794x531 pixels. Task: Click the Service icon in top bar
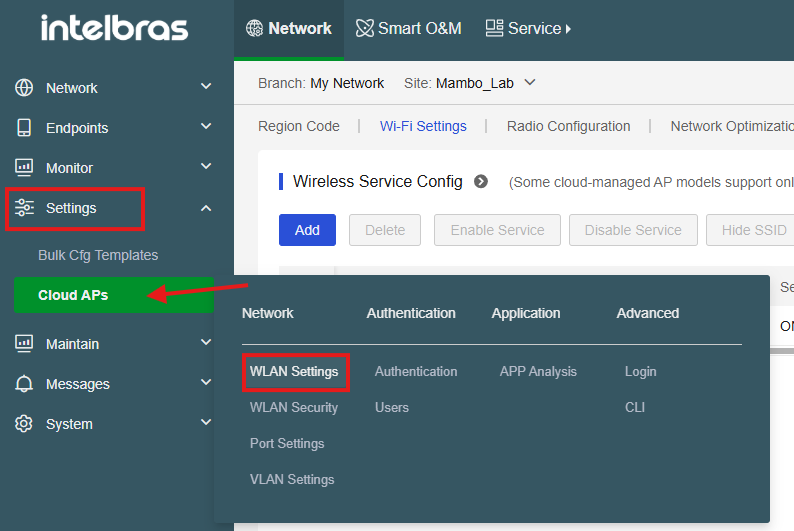coord(494,28)
